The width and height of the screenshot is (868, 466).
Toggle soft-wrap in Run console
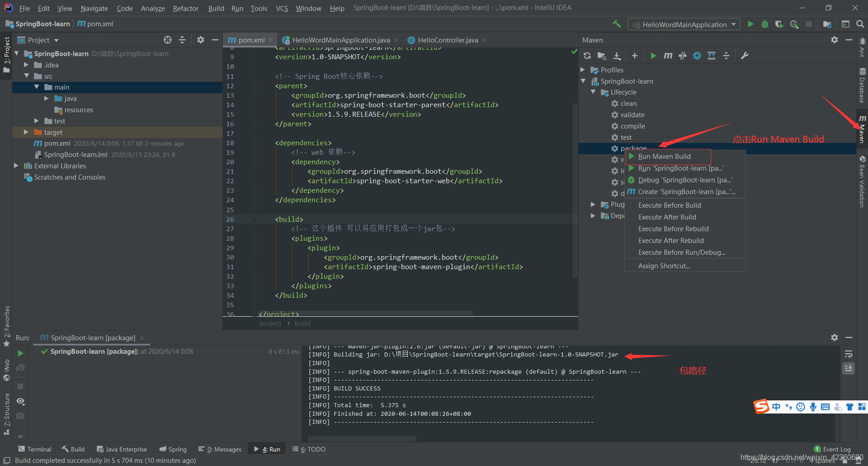tap(849, 354)
